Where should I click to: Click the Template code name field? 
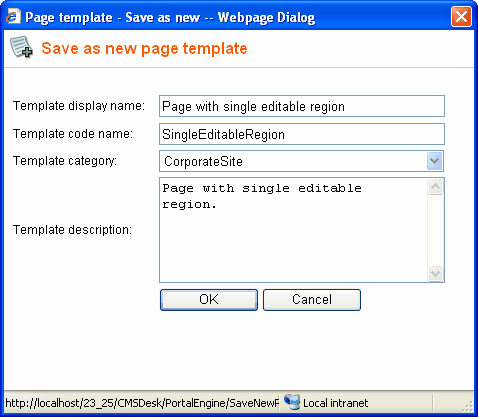tap(302, 134)
